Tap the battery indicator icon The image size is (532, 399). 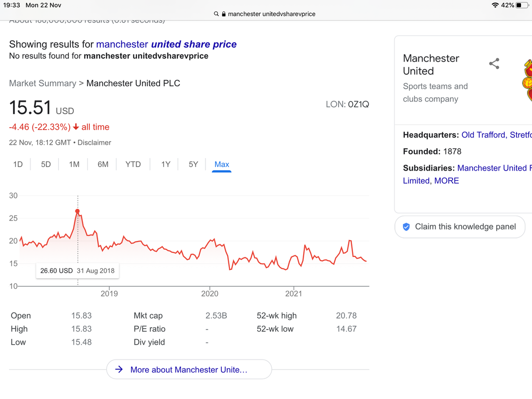[x=522, y=5]
